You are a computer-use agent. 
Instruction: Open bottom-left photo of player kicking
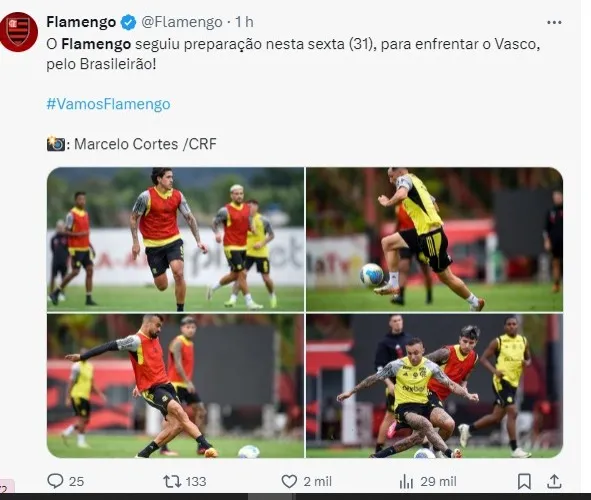175,386
